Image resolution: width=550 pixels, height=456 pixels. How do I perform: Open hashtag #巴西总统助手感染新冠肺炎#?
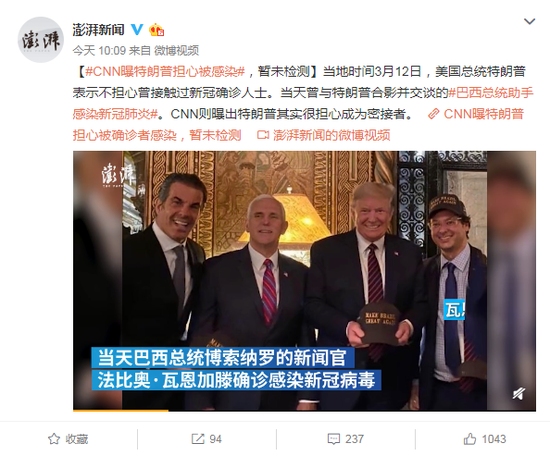303,103
